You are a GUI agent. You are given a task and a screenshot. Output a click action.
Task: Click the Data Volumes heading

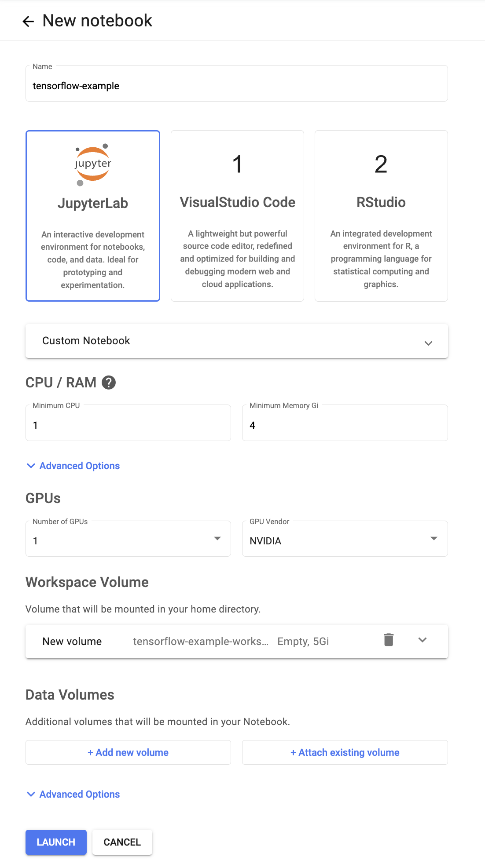point(70,695)
